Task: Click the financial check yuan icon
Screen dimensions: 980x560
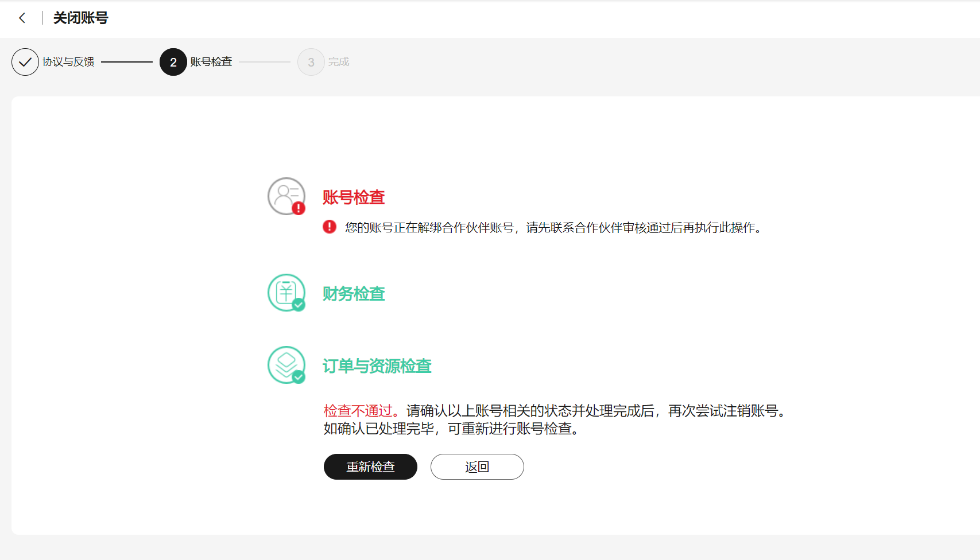Action: [x=286, y=292]
